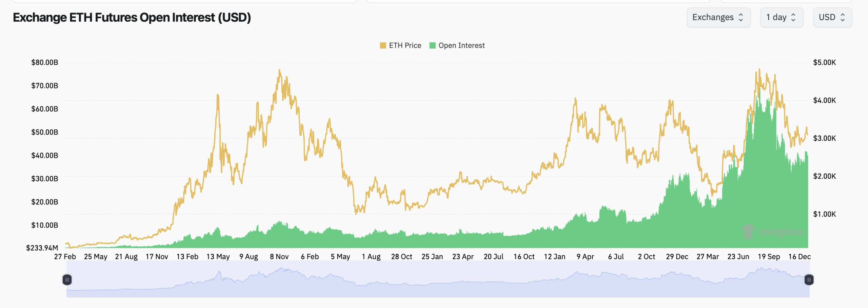Open the USD currency dropdown

(x=832, y=17)
